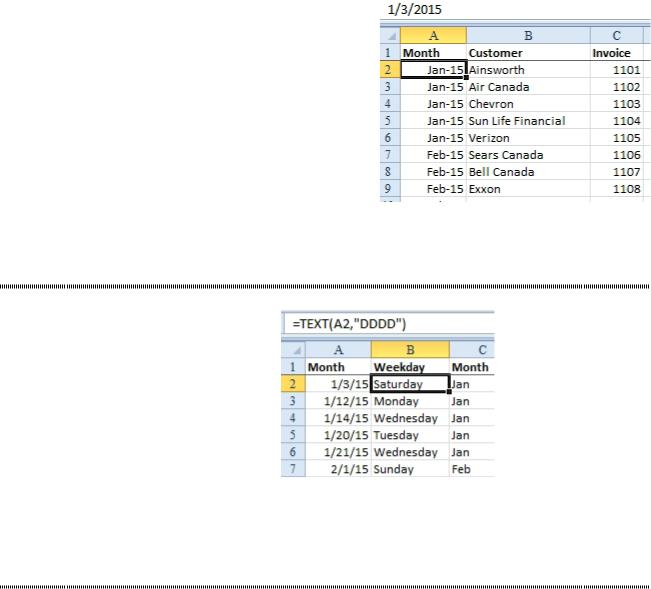The image size is (651, 589).
Task: Select invoice cell 1103
Action: pos(617,104)
